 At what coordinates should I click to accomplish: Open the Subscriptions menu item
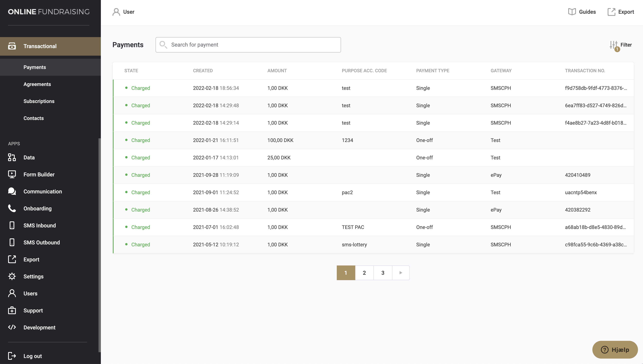coord(50,101)
